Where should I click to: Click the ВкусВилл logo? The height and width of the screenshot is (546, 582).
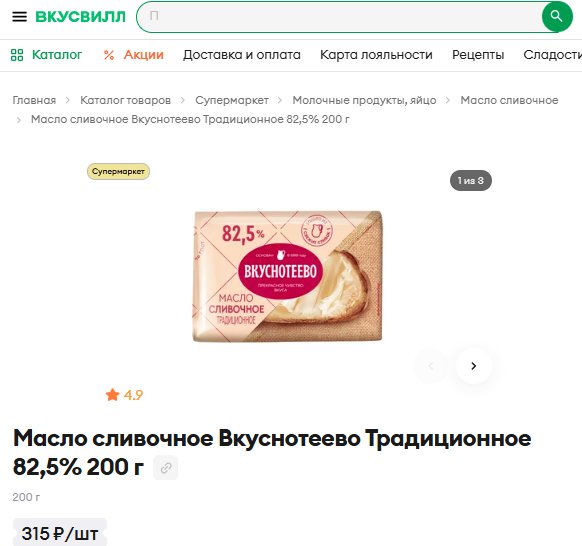tap(81, 17)
